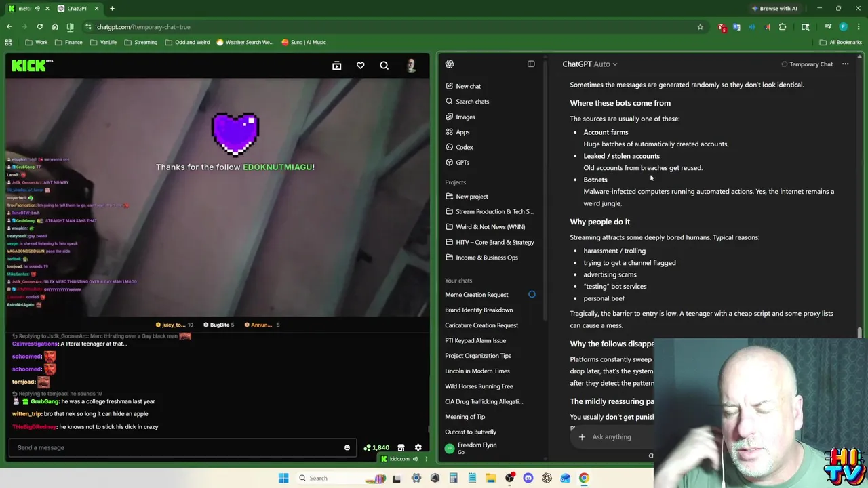Click ChatGPT logo in sidebar header
868x488 pixels.
pos(450,64)
